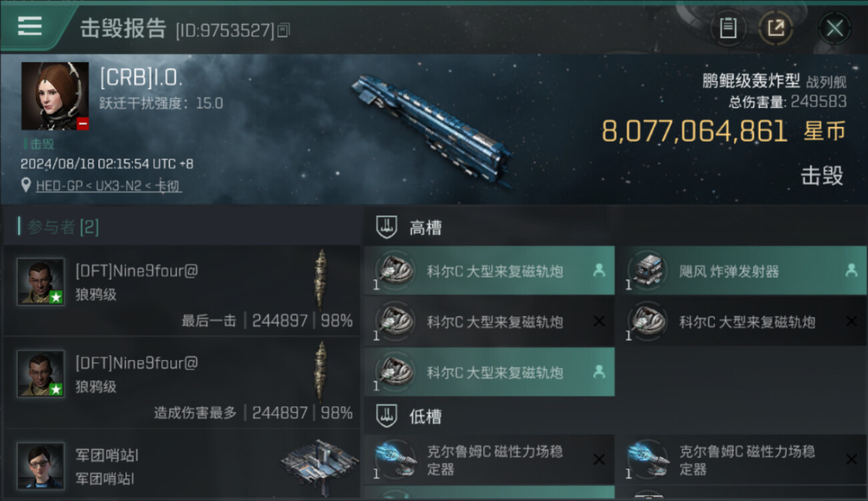Share the kill report externally
This screenshot has height=501, width=868.
[x=775, y=28]
